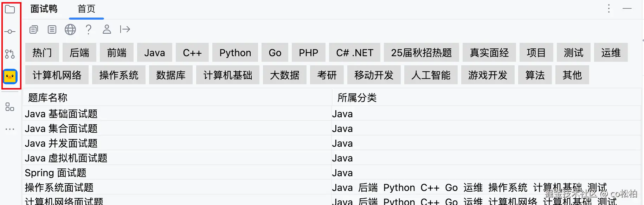
Task: Click the yellow duck plugin icon
Action: coord(10,76)
